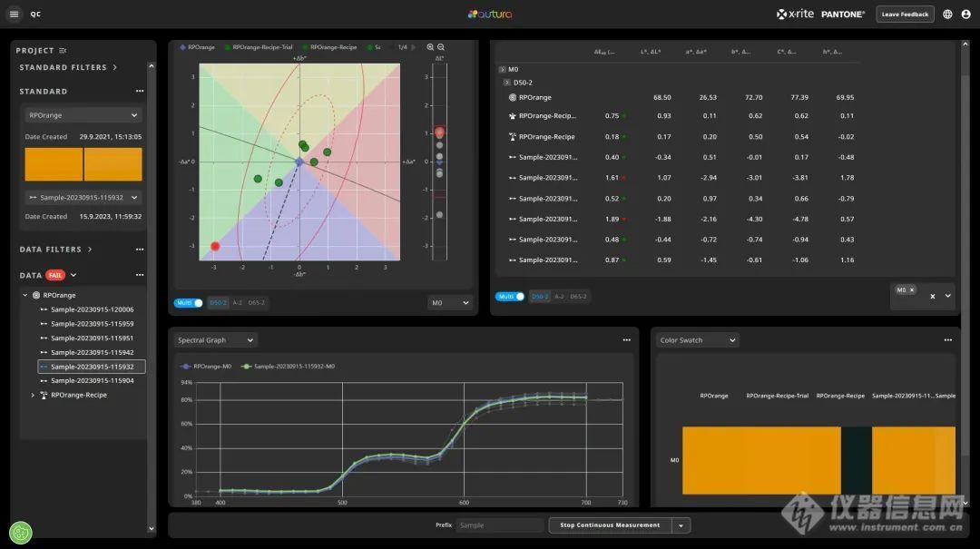
Task: Click the globe language icon
Action: pos(947,15)
